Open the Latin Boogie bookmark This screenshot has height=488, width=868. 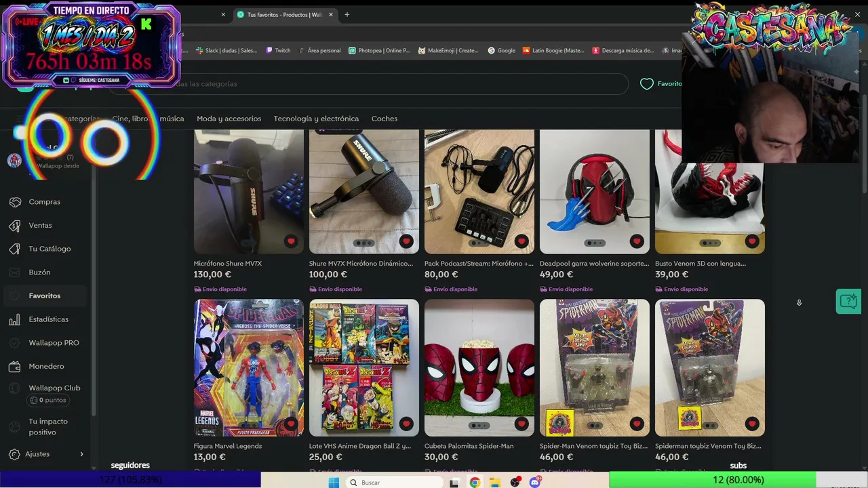tap(553, 50)
